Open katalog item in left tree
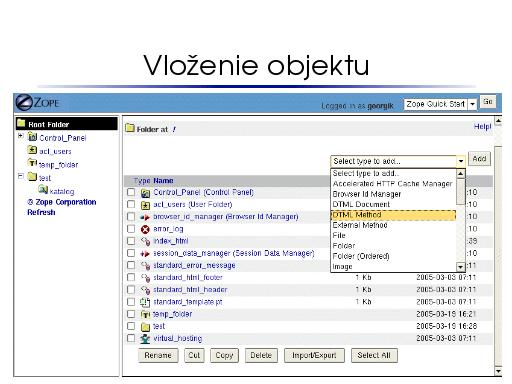The image size is (512, 384). tap(62, 192)
